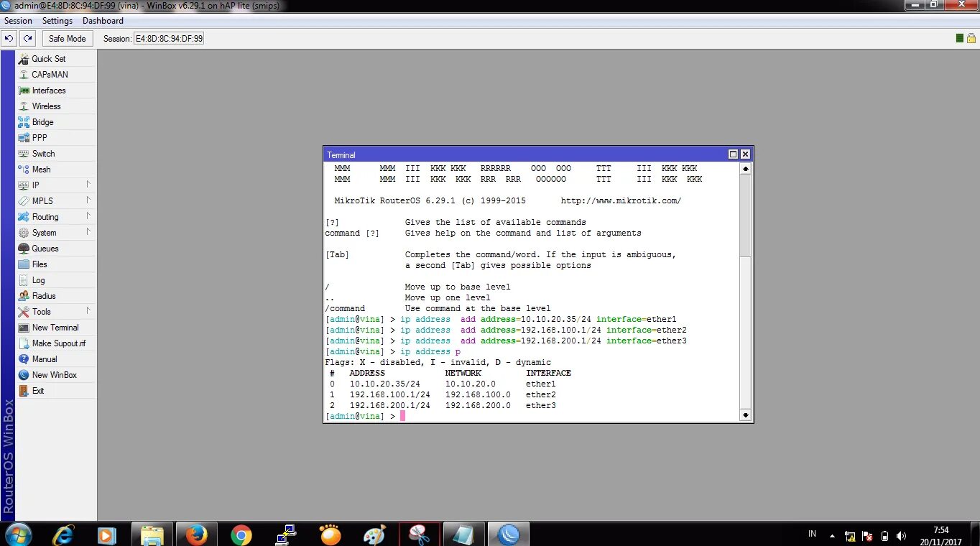Screen dimensions: 980x546
Task: Close the Terminal window
Action: point(745,154)
